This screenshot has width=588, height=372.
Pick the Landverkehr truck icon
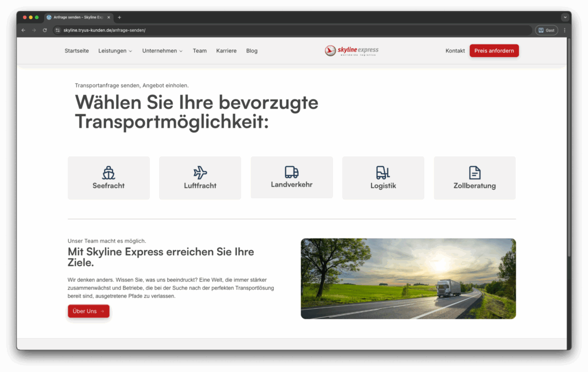(x=292, y=172)
